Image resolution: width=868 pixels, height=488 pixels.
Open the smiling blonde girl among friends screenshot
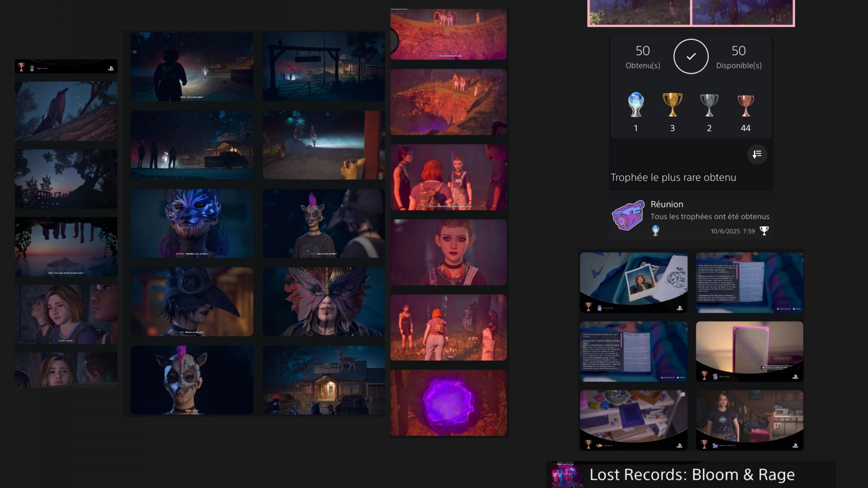pos(66,314)
